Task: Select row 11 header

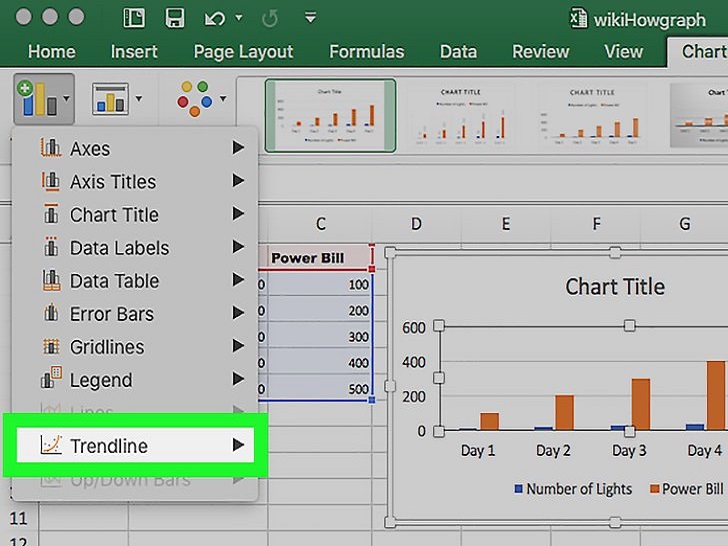Action: 19,518
